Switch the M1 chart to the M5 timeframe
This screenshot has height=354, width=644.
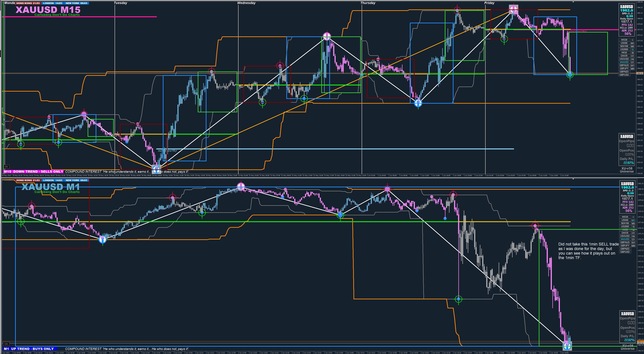(x=633, y=223)
